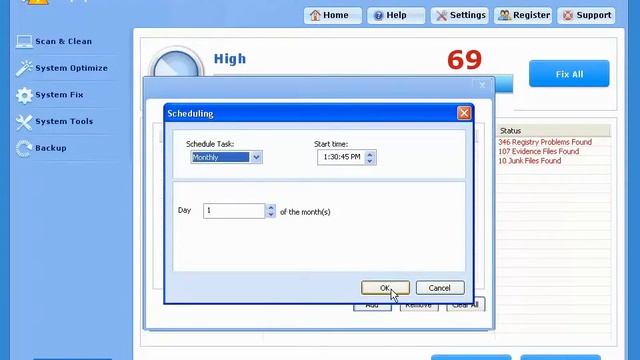The width and height of the screenshot is (640, 360).
Task: Switch to the Backup section
Action: [x=51, y=148]
